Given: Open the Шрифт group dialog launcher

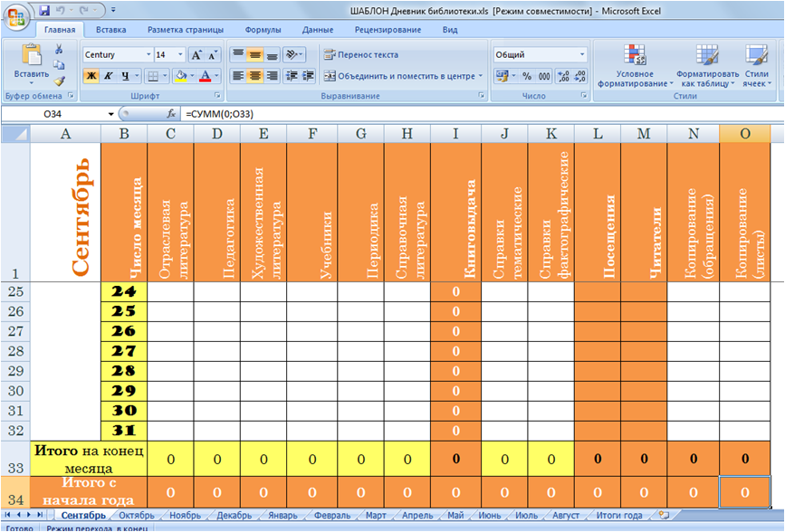Looking at the screenshot, I should (x=217, y=95).
